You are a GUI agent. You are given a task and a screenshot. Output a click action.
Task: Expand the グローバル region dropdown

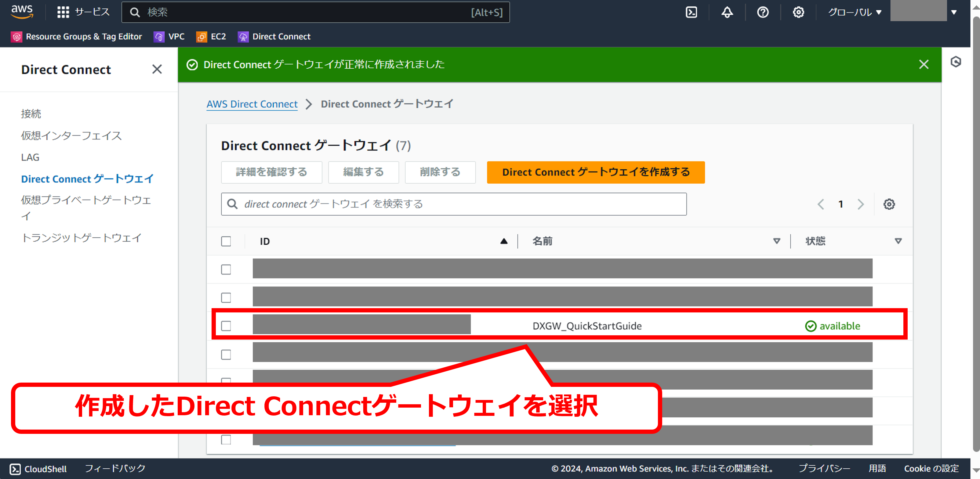(x=855, y=12)
